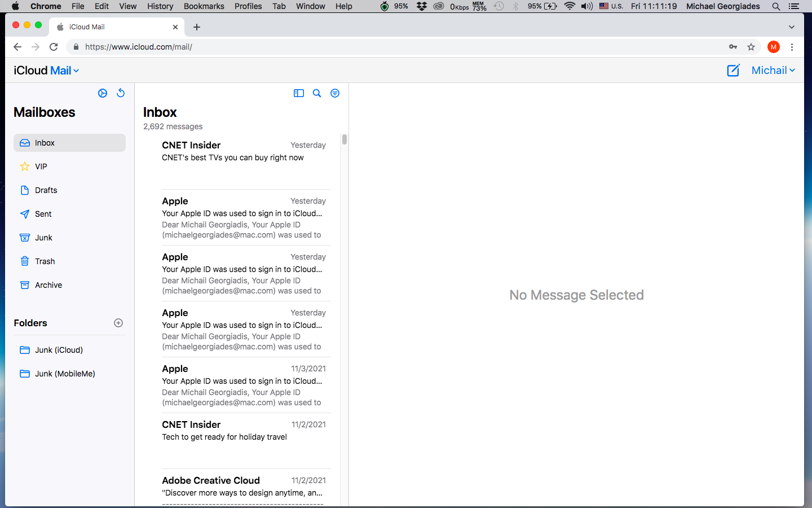
Task: Open the Junk mailbox
Action: [69, 238]
